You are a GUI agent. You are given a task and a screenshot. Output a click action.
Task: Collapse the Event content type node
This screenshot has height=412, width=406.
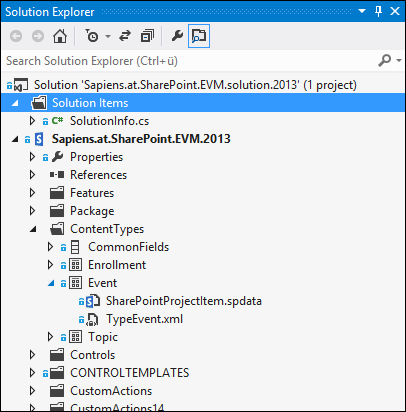coord(51,283)
